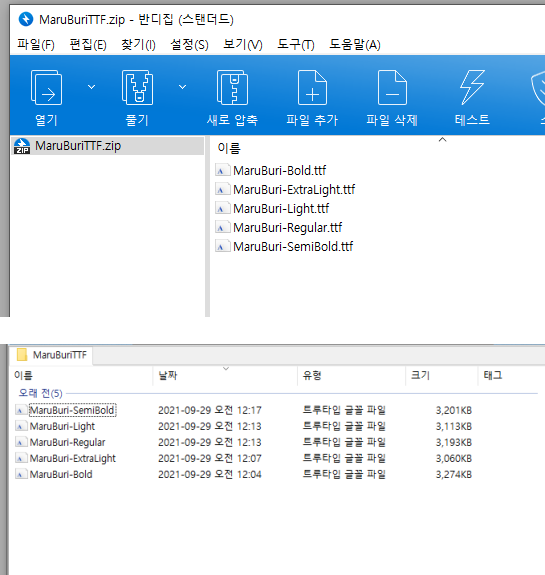This screenshot has height=575, width=545.
Task: Sort by 유형 column in Explorer
Action: [x=312, y=375]
